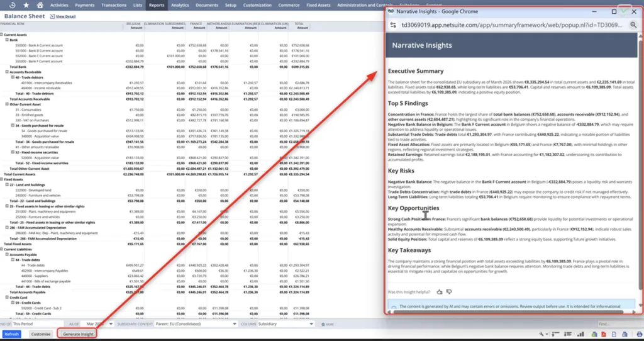Open the Reports menu
This screenshot has height=341, width=644.
pyautogui.click(x=157, y=5)
